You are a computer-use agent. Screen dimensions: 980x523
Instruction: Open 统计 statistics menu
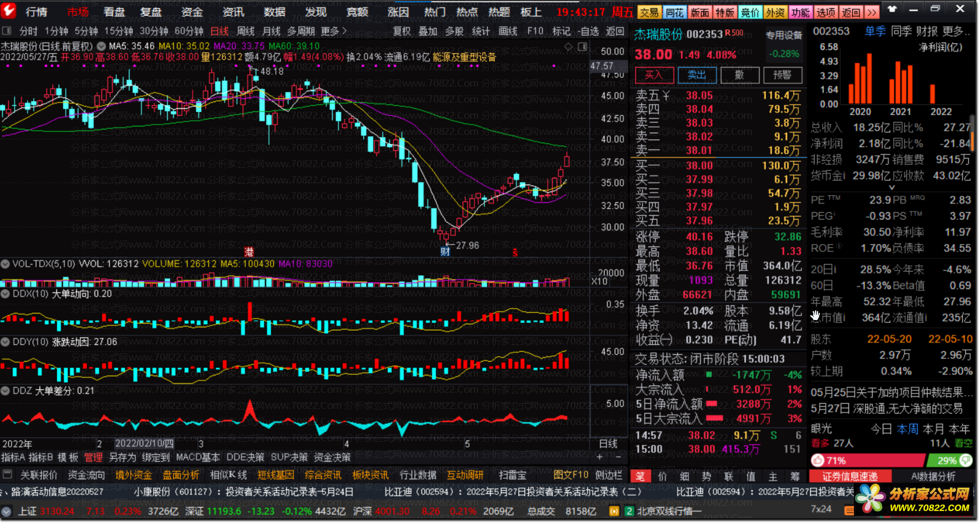(481, 31)
